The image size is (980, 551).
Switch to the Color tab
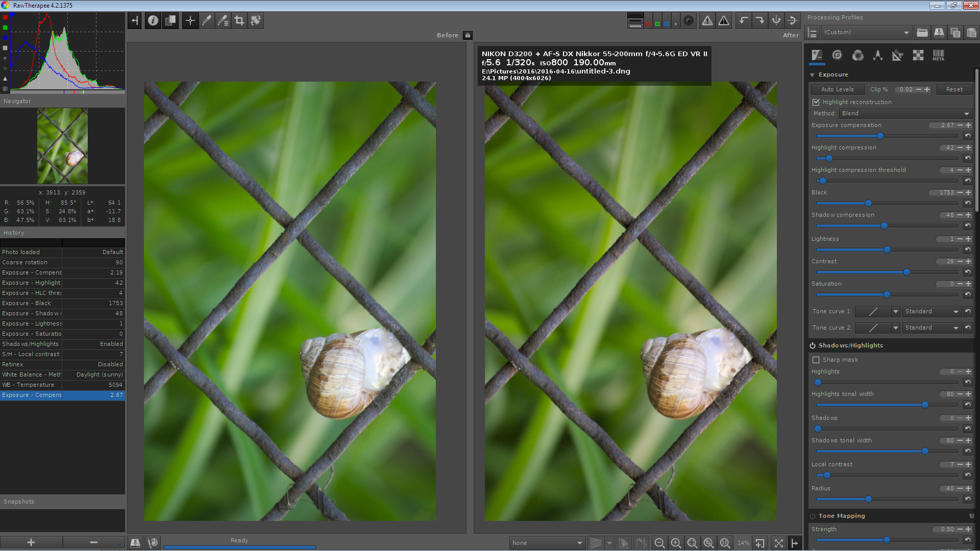(857, 55)
